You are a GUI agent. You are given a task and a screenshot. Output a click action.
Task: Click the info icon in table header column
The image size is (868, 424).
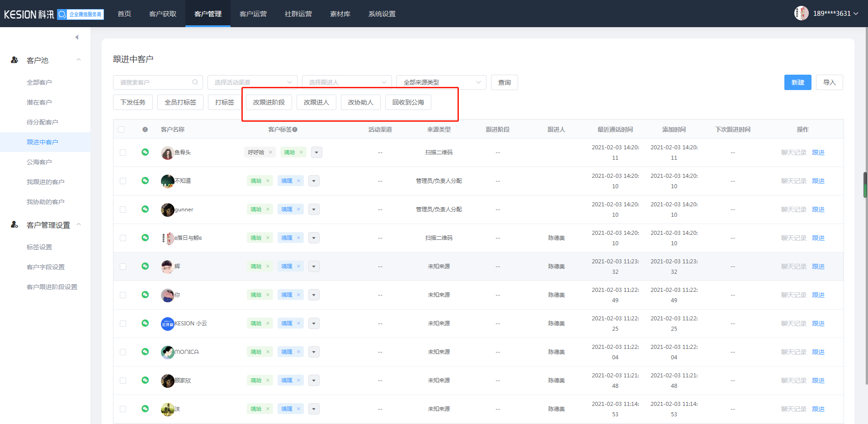click(x=145, y=129)
